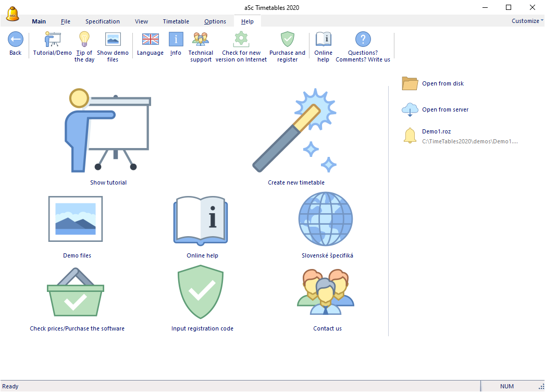Click the large Online help book icon

click(x=201, y=220)
